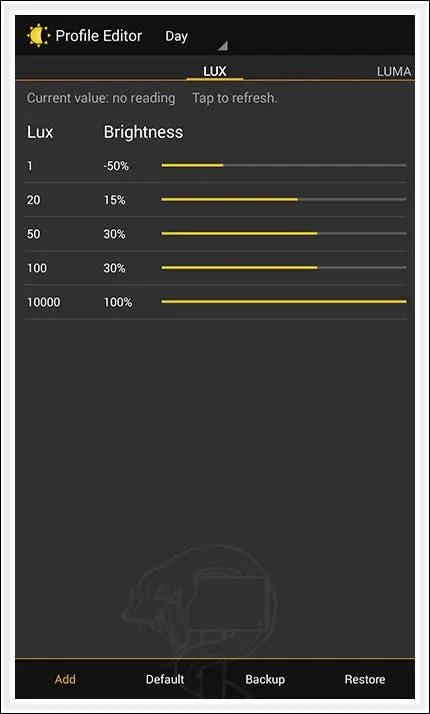Screen dimensions: 430x714
Task: Adjust the brightness slider for 10000 lux
Action: pos(284,301)
